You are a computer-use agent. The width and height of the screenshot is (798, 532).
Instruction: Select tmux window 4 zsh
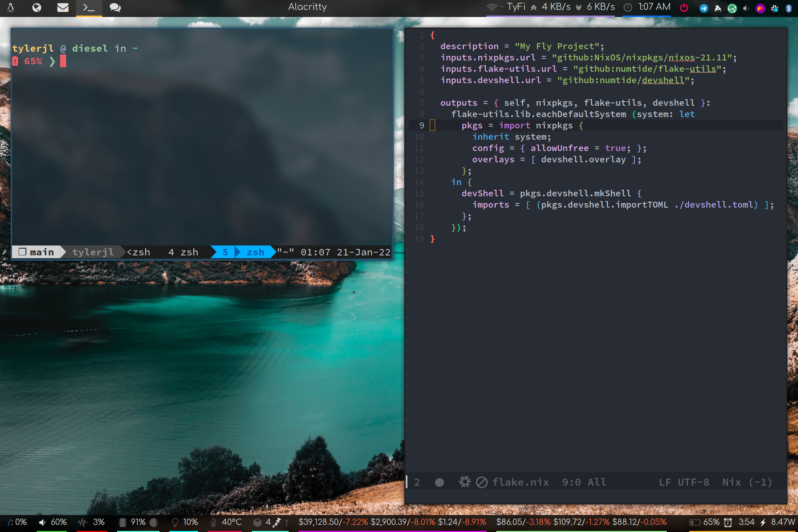tap(183, 252)
